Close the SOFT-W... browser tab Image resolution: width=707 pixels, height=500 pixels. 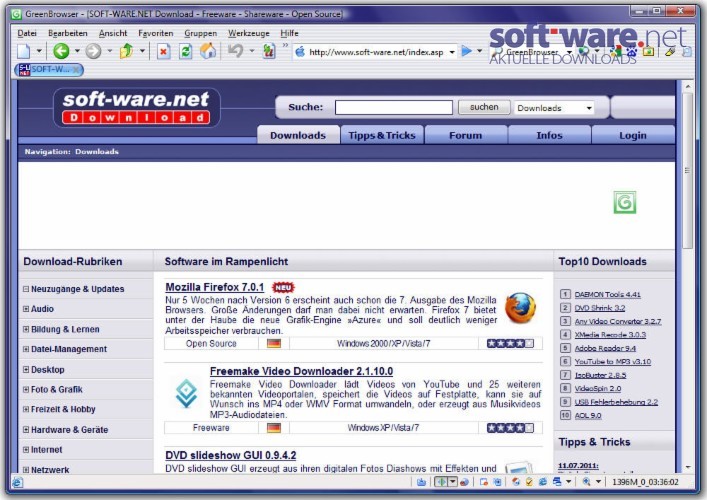[x=77, y=69]
